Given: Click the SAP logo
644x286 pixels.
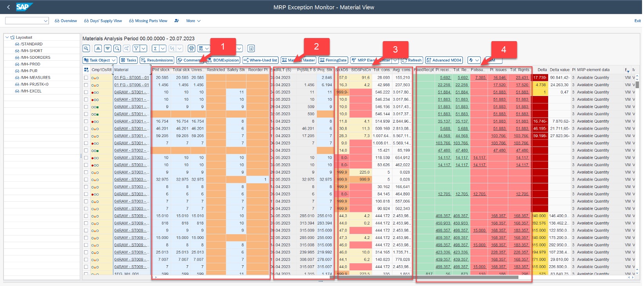Looking at the screenshot, I should (x=24, y=7).
